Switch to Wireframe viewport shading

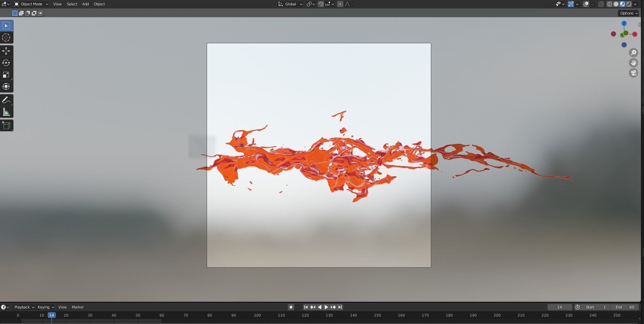(609, 4)
